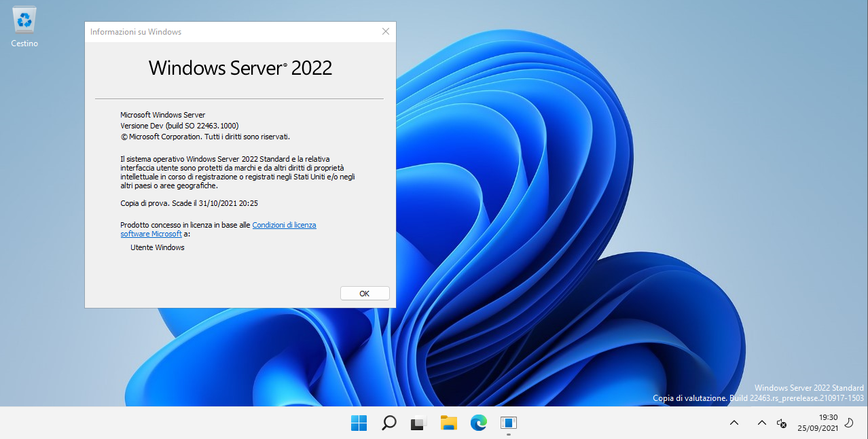Screen dimensions: 868x439
Task: Open Task View from the taskbar
Action: pyautogui.click(x=418, y=423)
